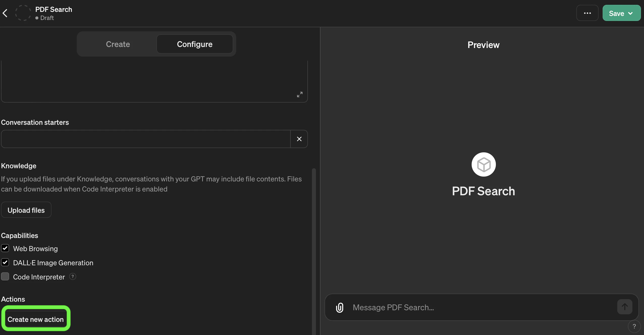Viewport: 644px width, 335px height.
Task: Click inside the instructions text area
Action: pos(154,81)
